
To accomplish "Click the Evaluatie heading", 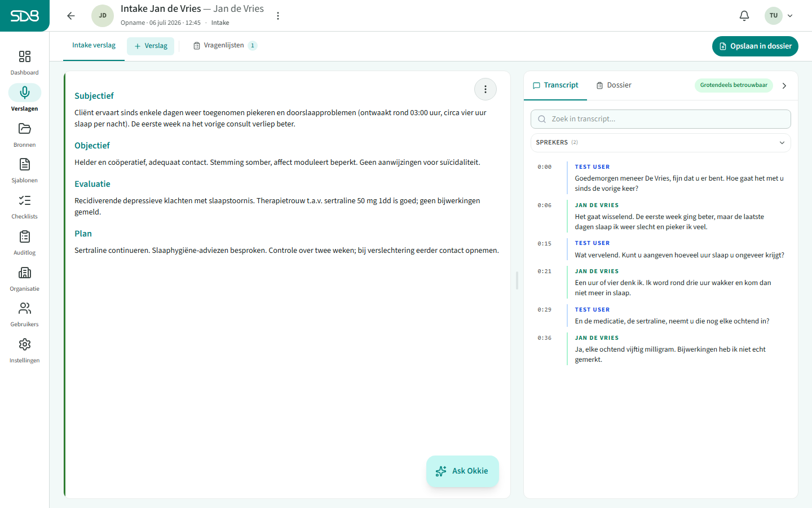I will (92, 184).
